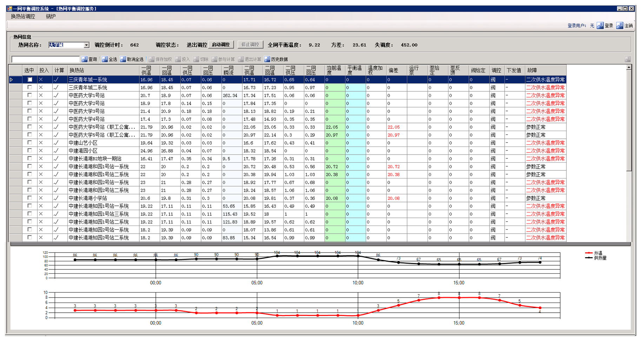Click the red 外温 legend swatch
Viewport: 644px width, 345px height.
(589, 253)
